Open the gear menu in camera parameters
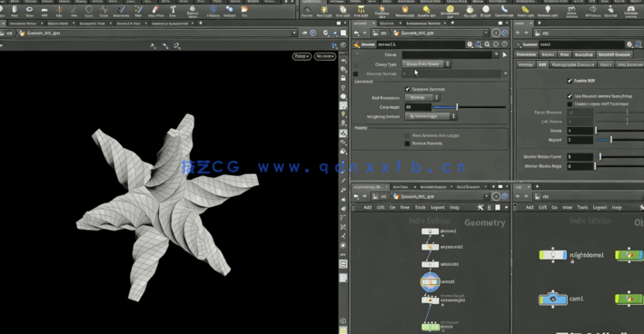This screenshot has width=644, height=334. 629,44
